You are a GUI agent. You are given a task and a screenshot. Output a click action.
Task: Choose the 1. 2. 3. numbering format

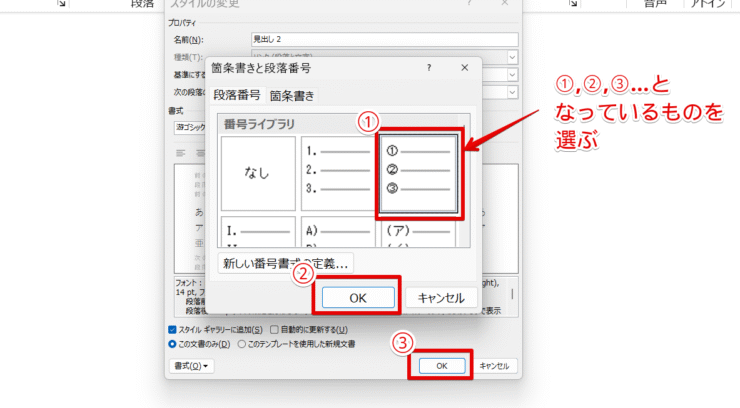[338, 173]
